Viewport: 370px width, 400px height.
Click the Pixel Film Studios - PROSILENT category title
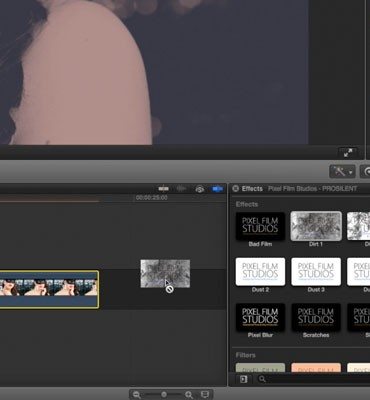(313, 189)
